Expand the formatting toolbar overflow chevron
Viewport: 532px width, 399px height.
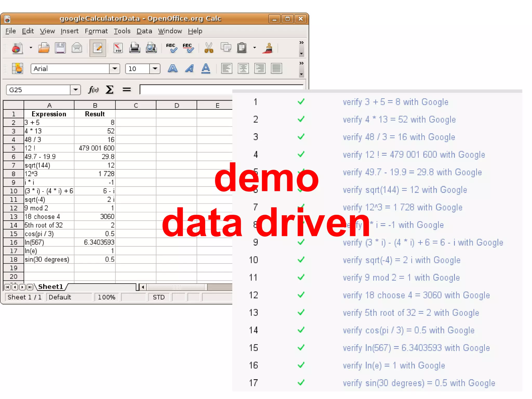(x=301, y=63)
